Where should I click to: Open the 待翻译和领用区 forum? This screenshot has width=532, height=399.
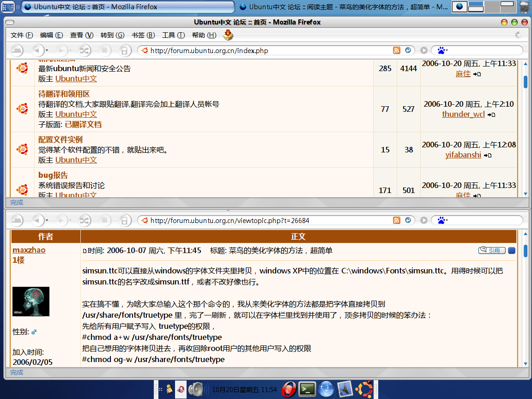(x=64, y=94)
